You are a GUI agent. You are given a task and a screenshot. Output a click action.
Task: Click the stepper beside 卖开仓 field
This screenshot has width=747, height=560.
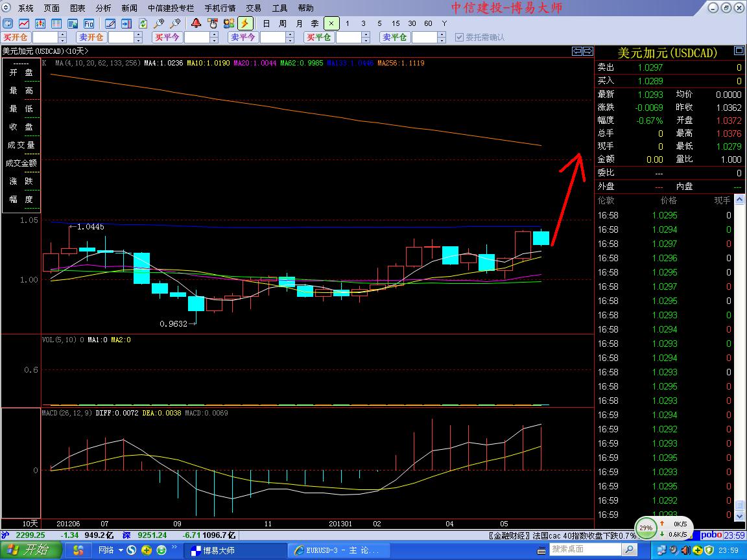point(138,37)
